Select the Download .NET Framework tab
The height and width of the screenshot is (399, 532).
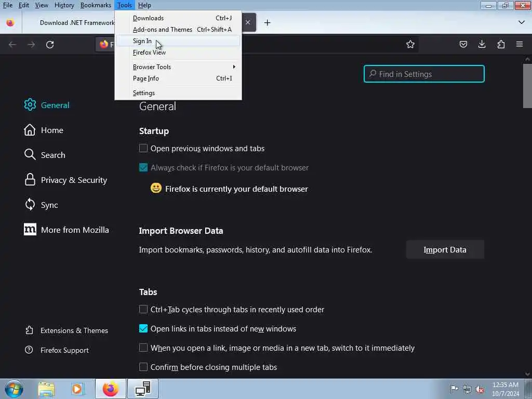77,23
